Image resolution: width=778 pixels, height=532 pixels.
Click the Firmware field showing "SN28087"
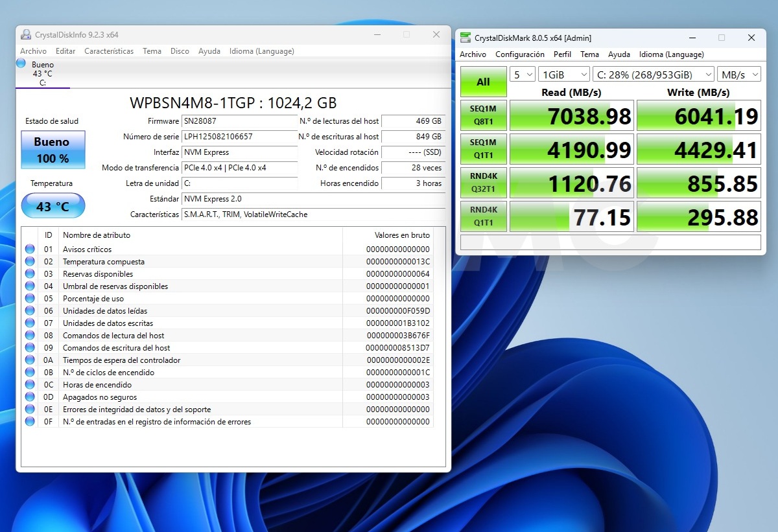(x=240, y=121)
